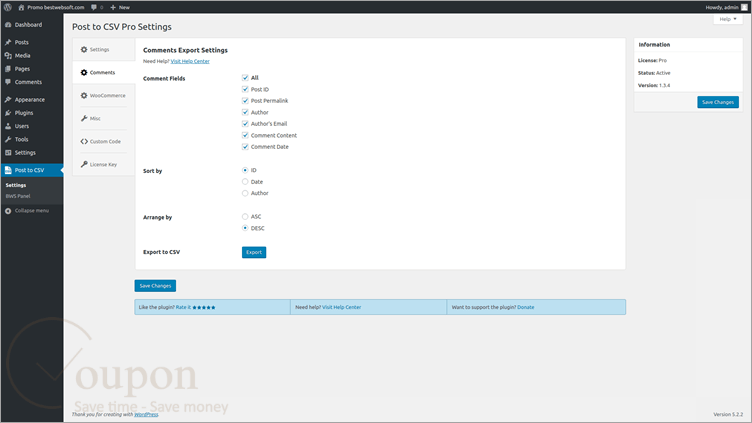Viewport: 752px width, 423px height.
Task: Open the Settings plugin tab
Action: (x=104, y=49)
